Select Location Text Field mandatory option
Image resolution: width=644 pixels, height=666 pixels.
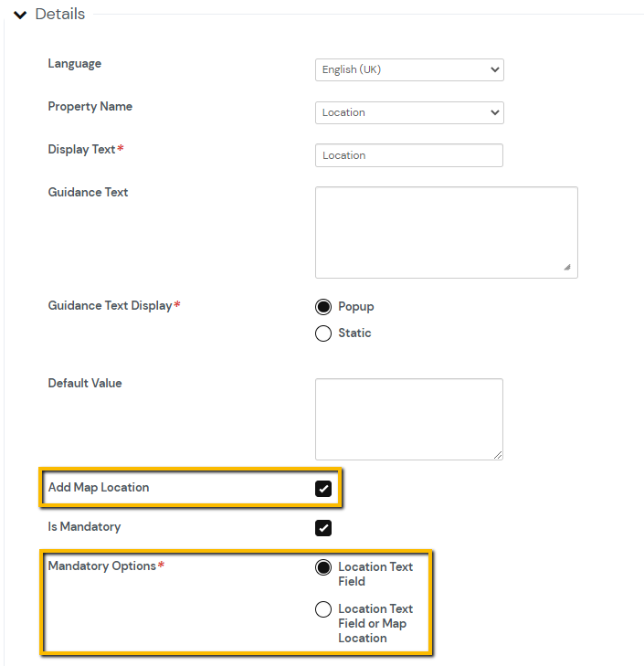pyautogui.click(x=323, y=567)
